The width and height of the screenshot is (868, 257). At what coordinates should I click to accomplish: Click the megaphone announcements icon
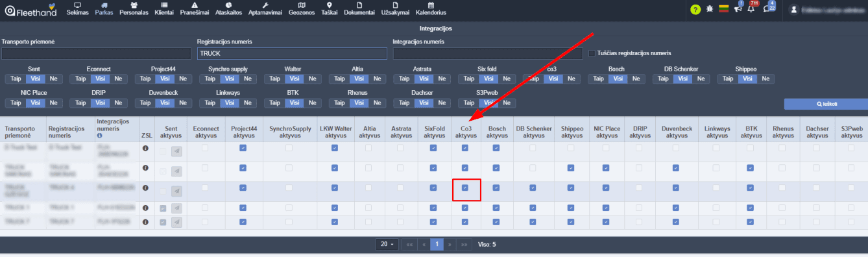pos(738,8)
